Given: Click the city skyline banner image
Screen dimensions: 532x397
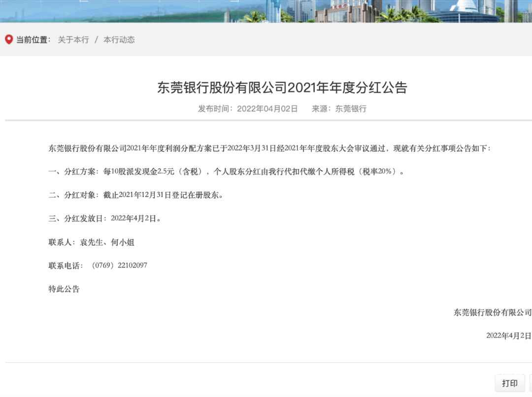Looking at the screenshot, I should click(x=266, y=11).
